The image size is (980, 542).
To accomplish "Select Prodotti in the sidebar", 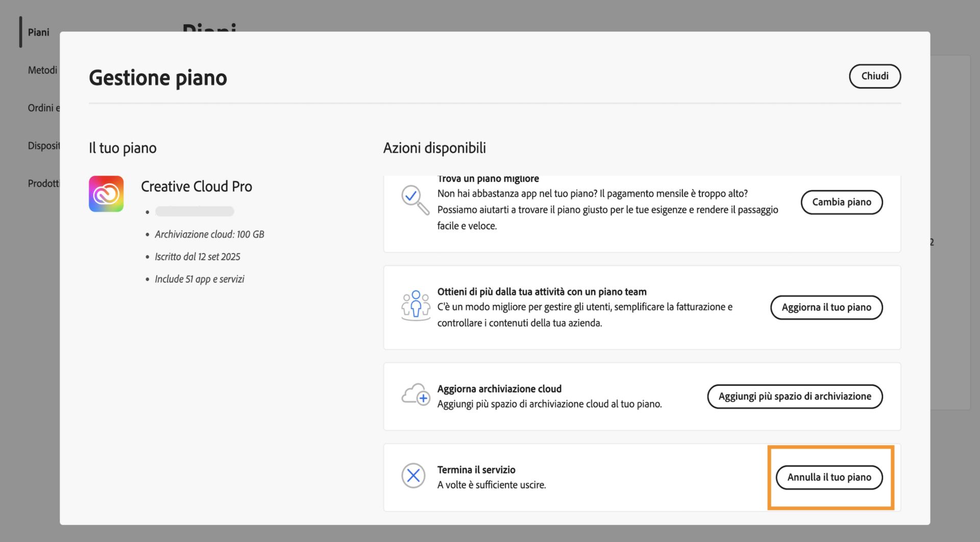I will [44, 183].
